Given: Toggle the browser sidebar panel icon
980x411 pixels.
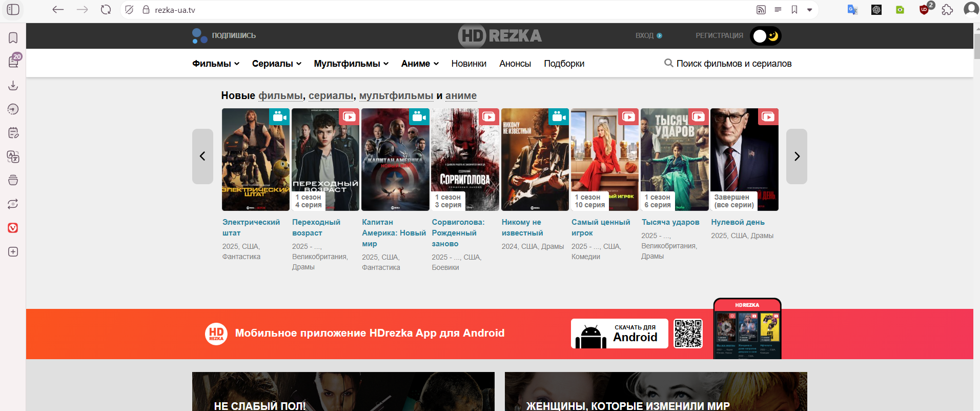Looking at the screenshot, I should [x=13, y=10].
